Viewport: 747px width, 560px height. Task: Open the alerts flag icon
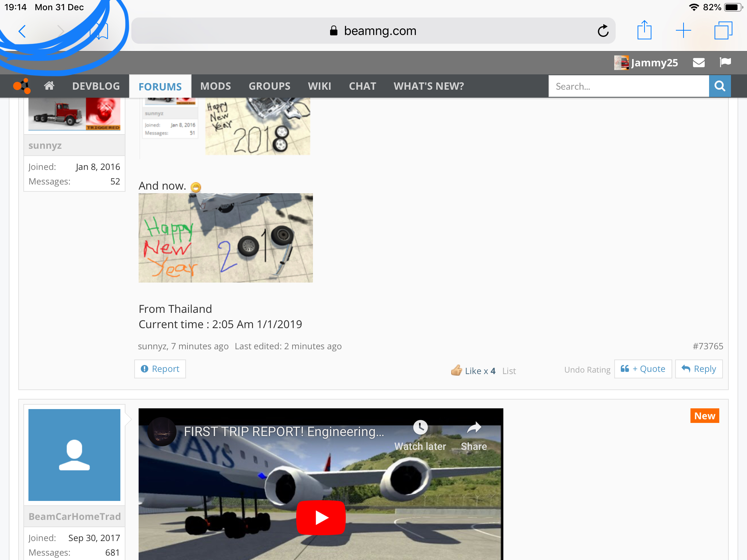(725, 62)
